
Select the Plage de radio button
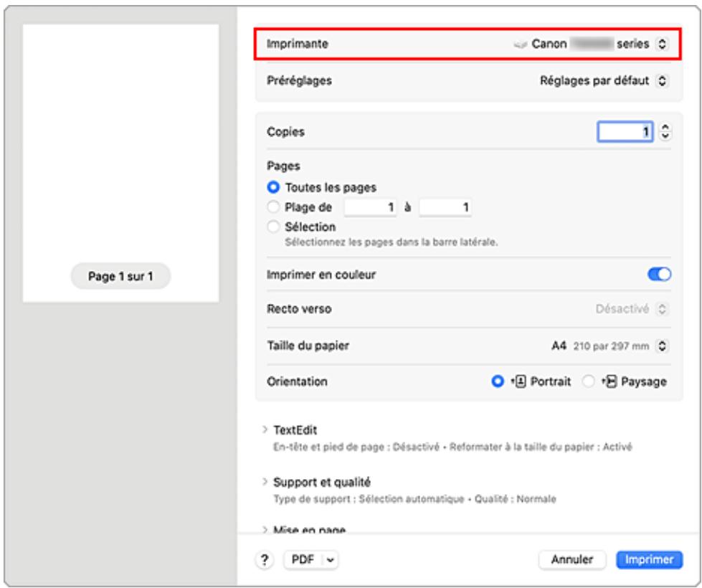271,207
